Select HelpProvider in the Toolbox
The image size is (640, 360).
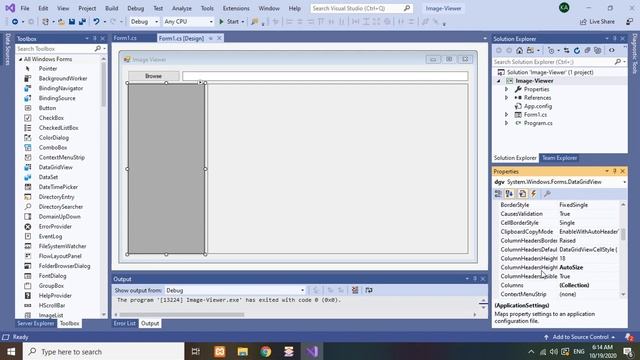(x=55, y=296)
